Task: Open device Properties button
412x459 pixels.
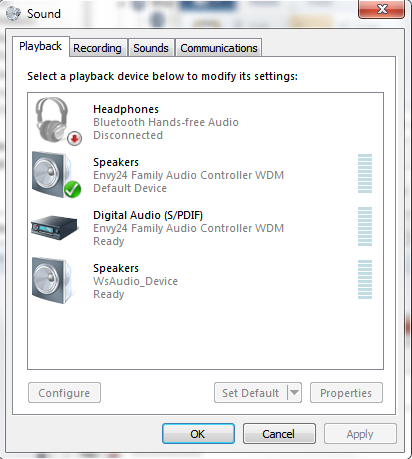Action: 346,393
